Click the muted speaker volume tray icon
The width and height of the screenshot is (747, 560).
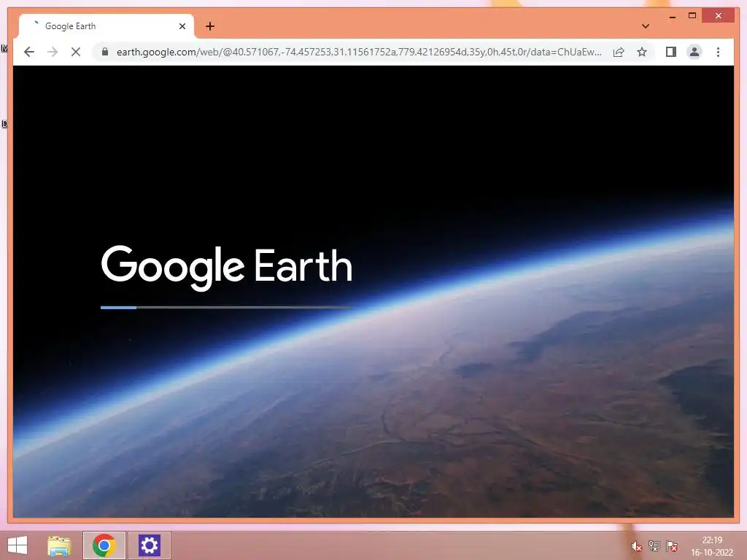click(x=636, y=546)
